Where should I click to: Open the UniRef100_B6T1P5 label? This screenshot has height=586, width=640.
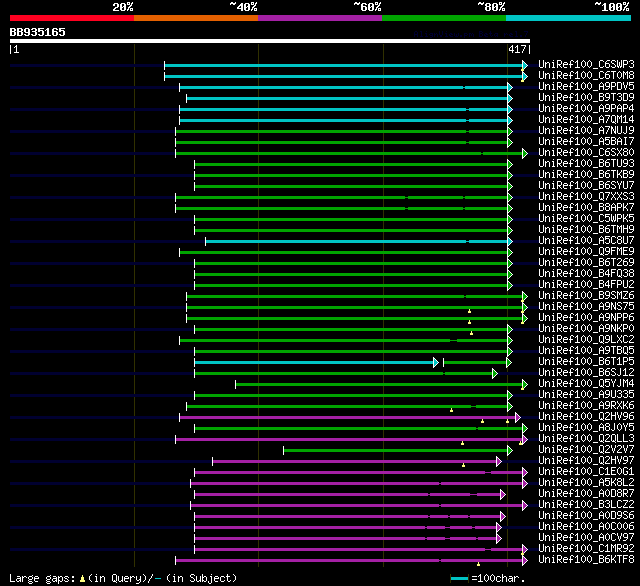pos(586,362)
